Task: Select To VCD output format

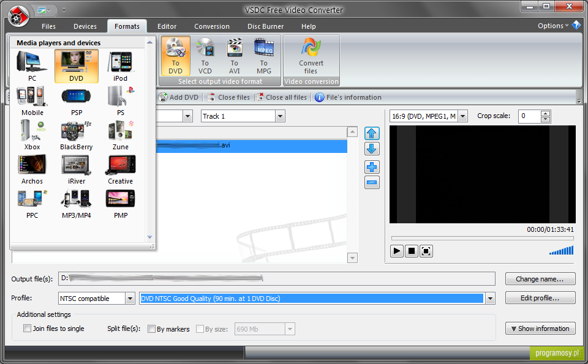Action: pos(205,56)
